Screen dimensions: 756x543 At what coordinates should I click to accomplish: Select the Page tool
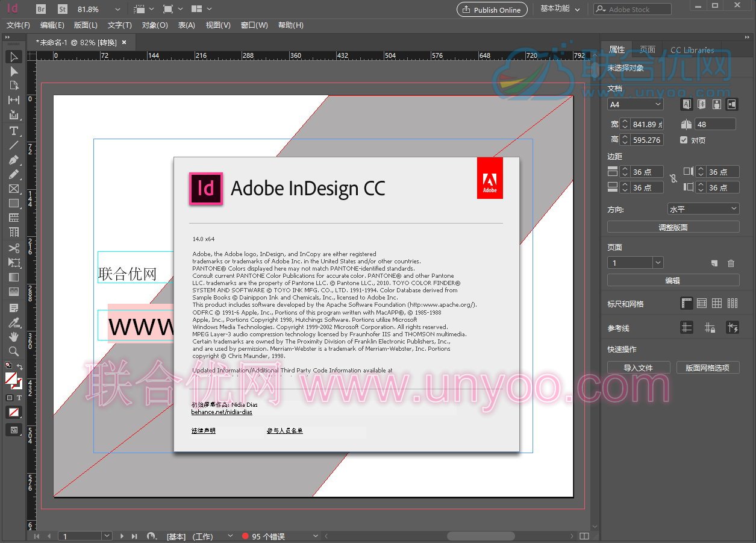[14, 86]
